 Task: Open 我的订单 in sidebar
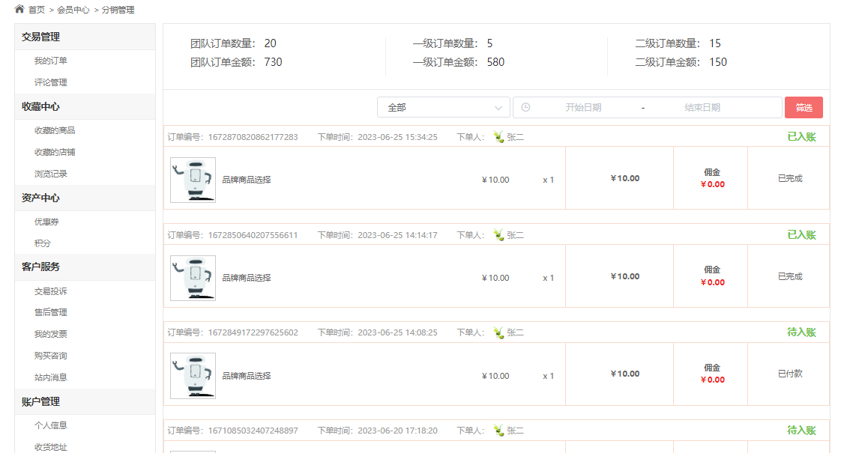[50, 61]
